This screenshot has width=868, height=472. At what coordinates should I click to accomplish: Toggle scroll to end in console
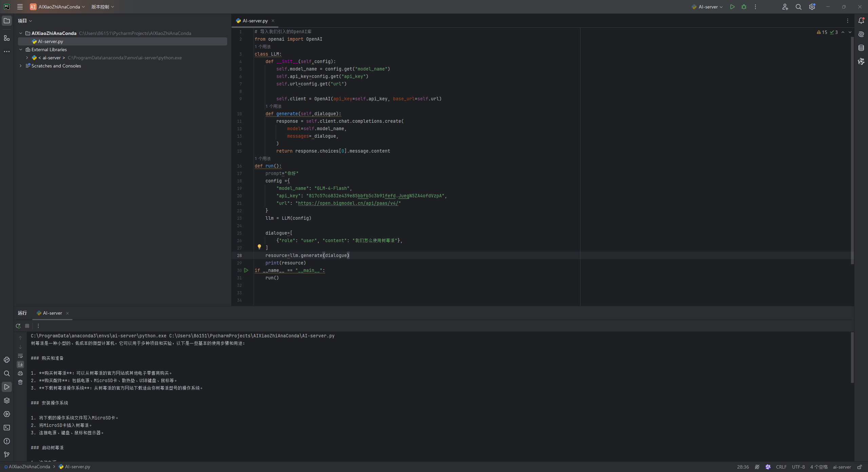pyautogui.click(x=20, y=365)
